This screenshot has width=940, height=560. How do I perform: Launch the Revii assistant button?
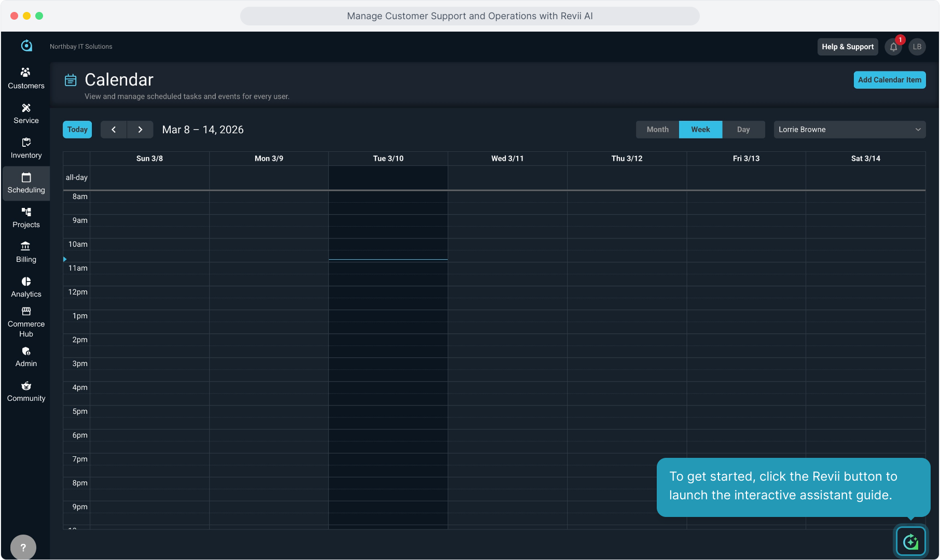click(x=910, y=541)
